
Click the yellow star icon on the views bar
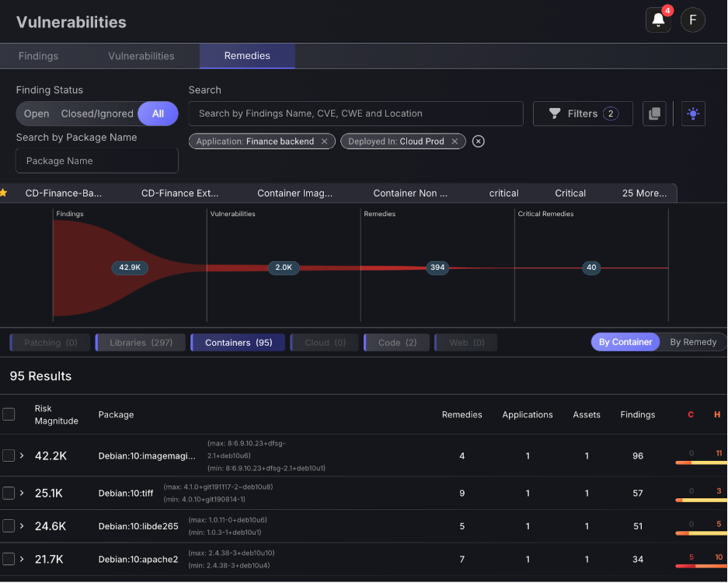pos(7,192)
